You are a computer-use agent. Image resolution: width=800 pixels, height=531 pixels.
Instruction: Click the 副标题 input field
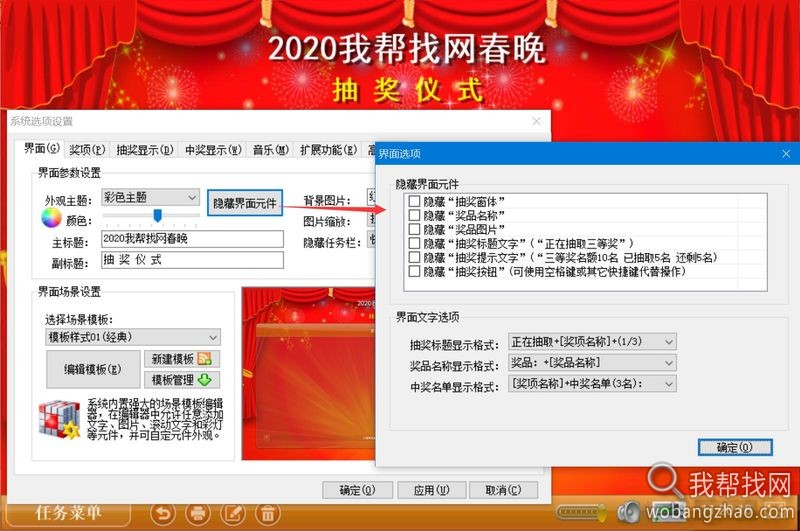click(192, 260)
